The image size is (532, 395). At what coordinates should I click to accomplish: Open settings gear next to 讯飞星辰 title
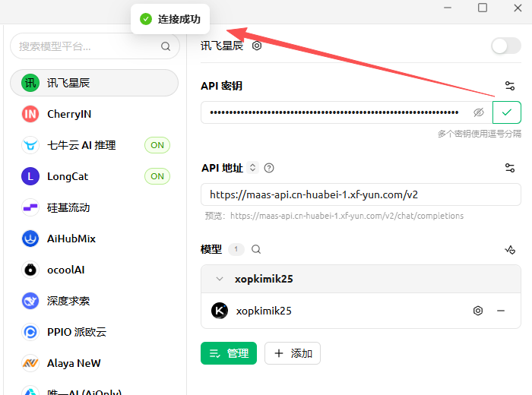(x=257, y=46)
